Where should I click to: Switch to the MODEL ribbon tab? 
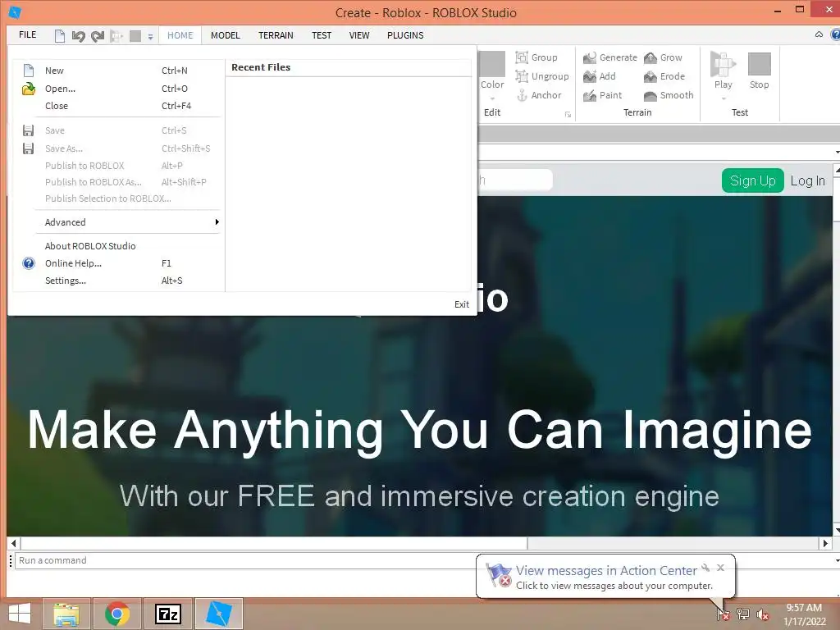click(225, 35)
